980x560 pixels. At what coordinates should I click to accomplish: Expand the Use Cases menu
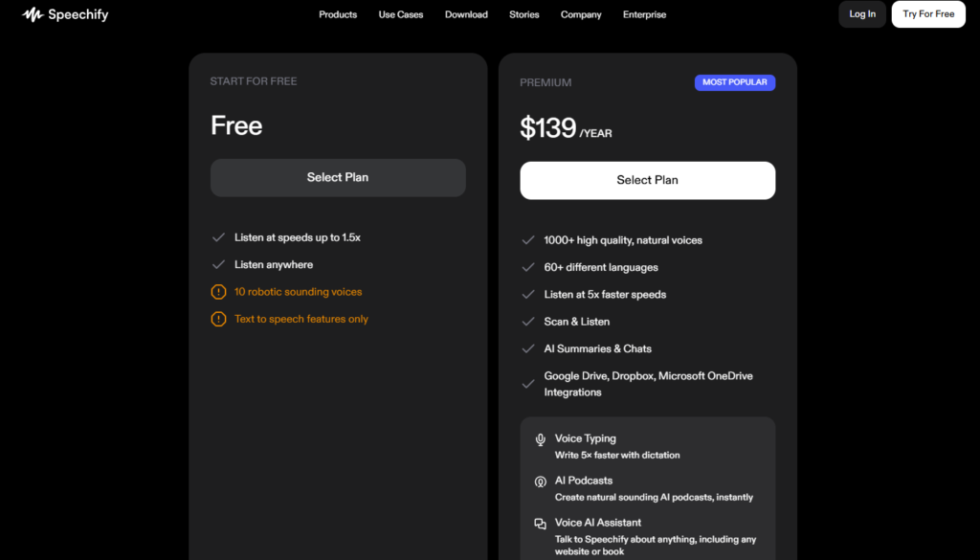click(401, 14)
